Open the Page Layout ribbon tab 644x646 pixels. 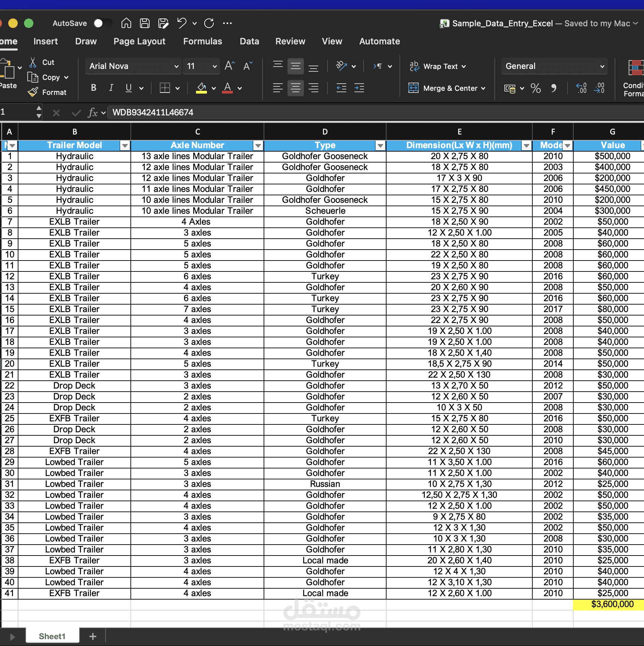(x=139, y=41)
